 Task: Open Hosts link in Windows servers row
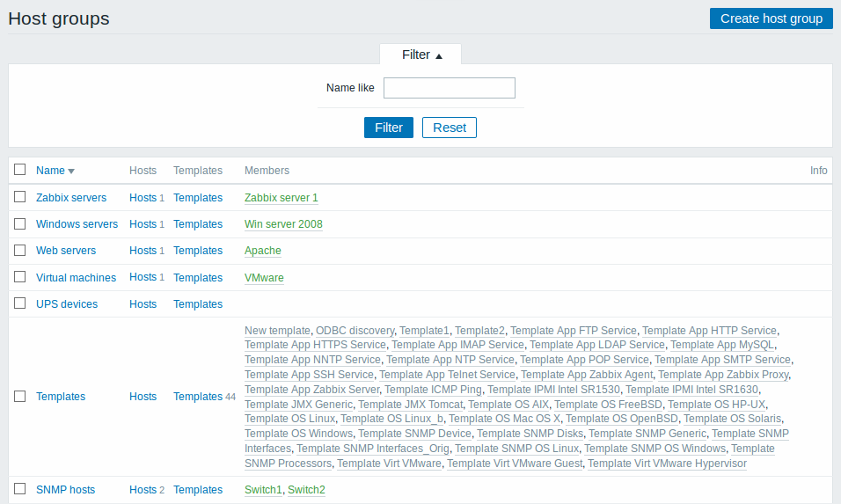coord(143,224)
